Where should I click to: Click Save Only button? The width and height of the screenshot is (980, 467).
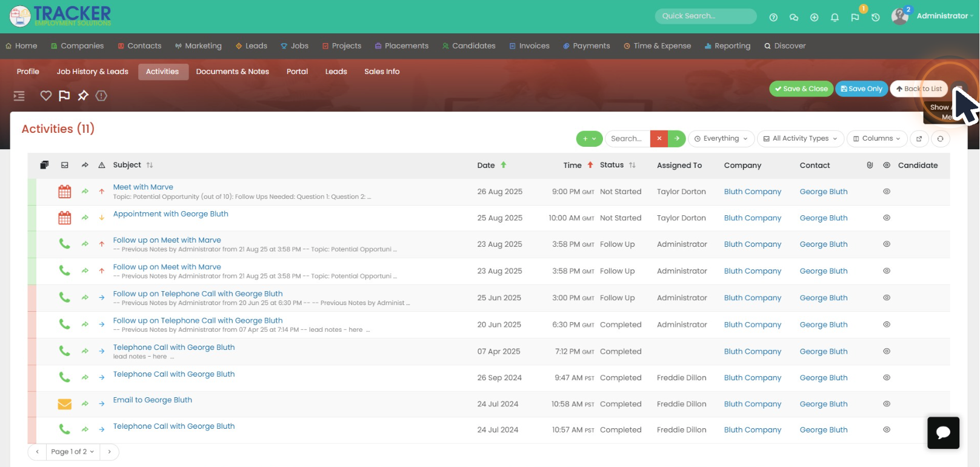[861, 89]
